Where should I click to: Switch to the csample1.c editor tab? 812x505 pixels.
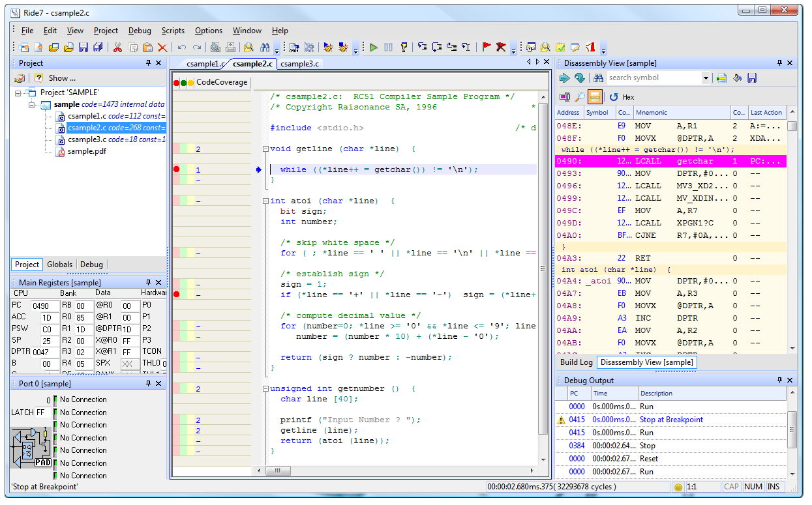click(x=204, y=64)
